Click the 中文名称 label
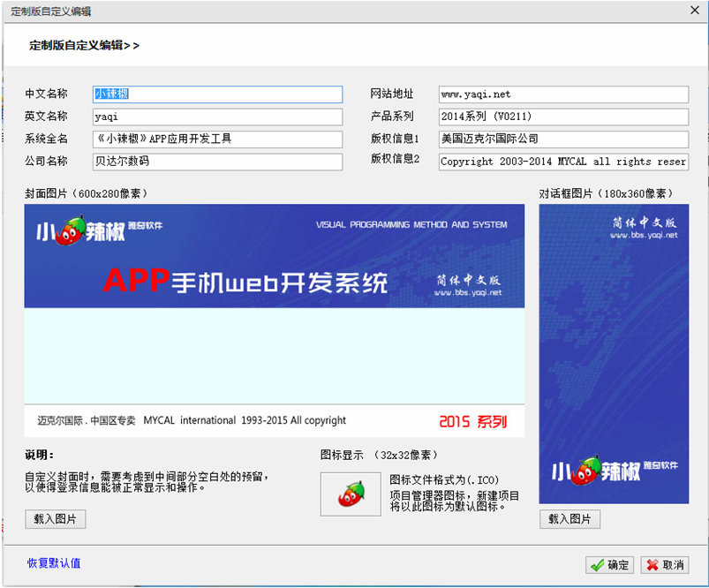Screen dimensions: 709x588 tap(46, 94)
